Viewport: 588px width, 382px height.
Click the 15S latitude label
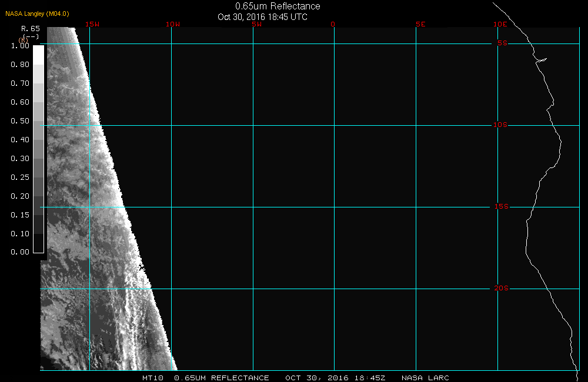pyautogui.click(x=501, y=207)
